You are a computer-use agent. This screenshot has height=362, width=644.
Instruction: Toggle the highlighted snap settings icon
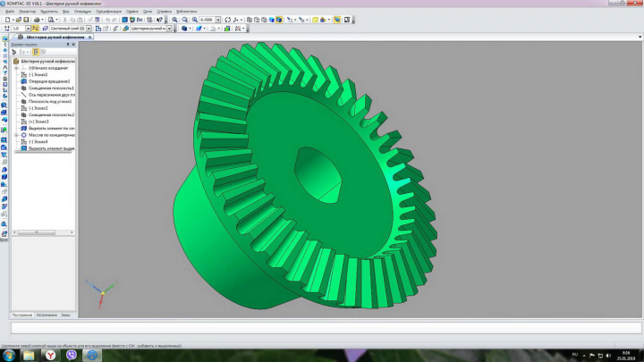(35, 29)
